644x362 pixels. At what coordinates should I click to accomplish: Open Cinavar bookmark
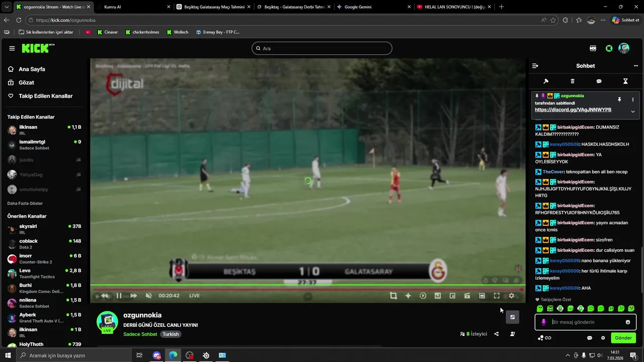coord(108,32)
